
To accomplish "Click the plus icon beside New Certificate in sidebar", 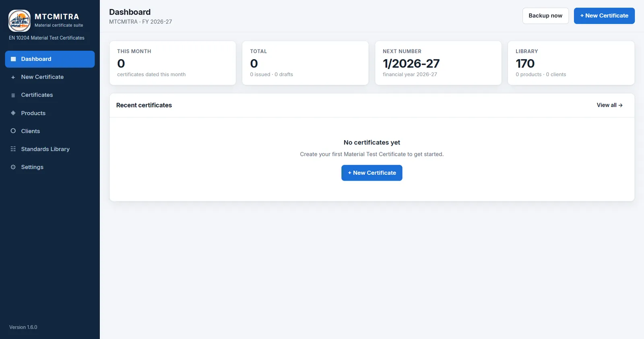I will tap(13, 77).
